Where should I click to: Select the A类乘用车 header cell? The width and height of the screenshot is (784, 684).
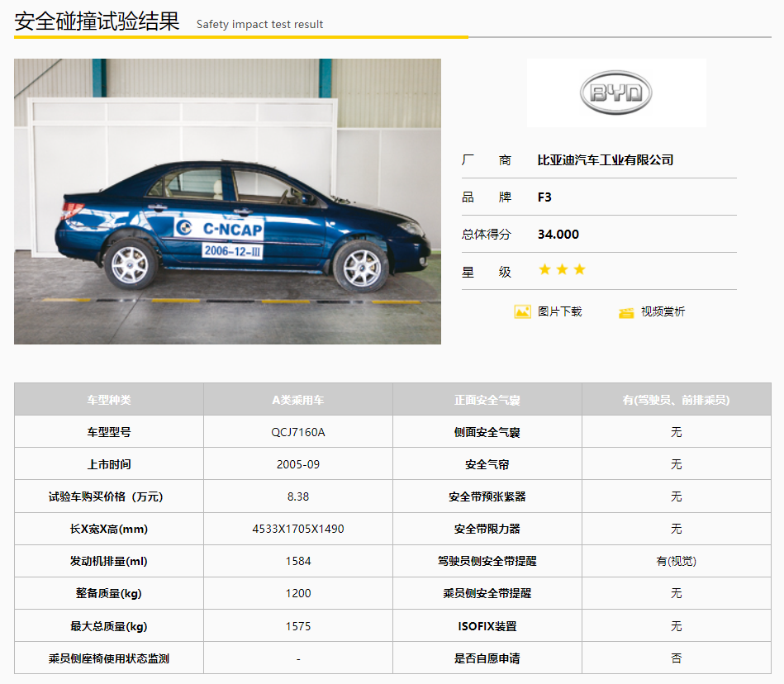tap(298, 400)
